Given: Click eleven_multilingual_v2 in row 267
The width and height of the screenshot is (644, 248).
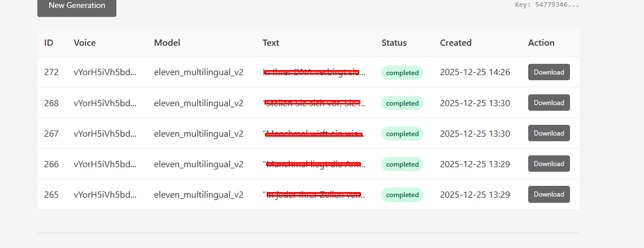Looking at the screenshot, I should pyautogui.click(x=199, y=133).
